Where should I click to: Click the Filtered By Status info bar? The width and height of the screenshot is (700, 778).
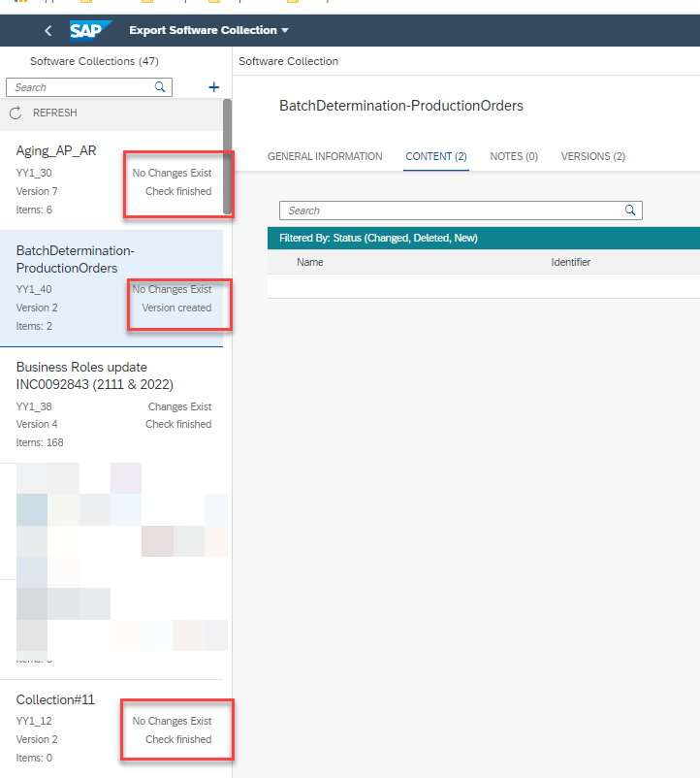click(x=484, y=239)
